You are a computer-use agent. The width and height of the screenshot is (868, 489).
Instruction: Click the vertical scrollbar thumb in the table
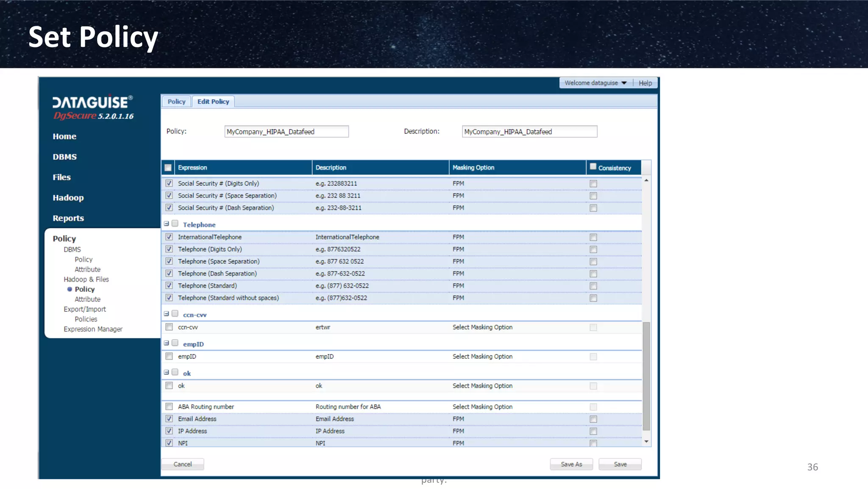coord(646,375)
